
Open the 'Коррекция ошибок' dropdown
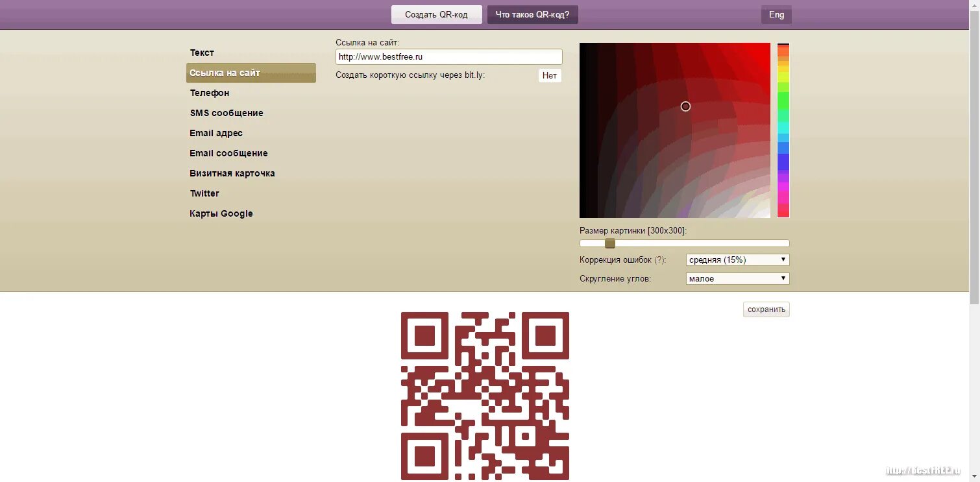[x=738, y=259]
